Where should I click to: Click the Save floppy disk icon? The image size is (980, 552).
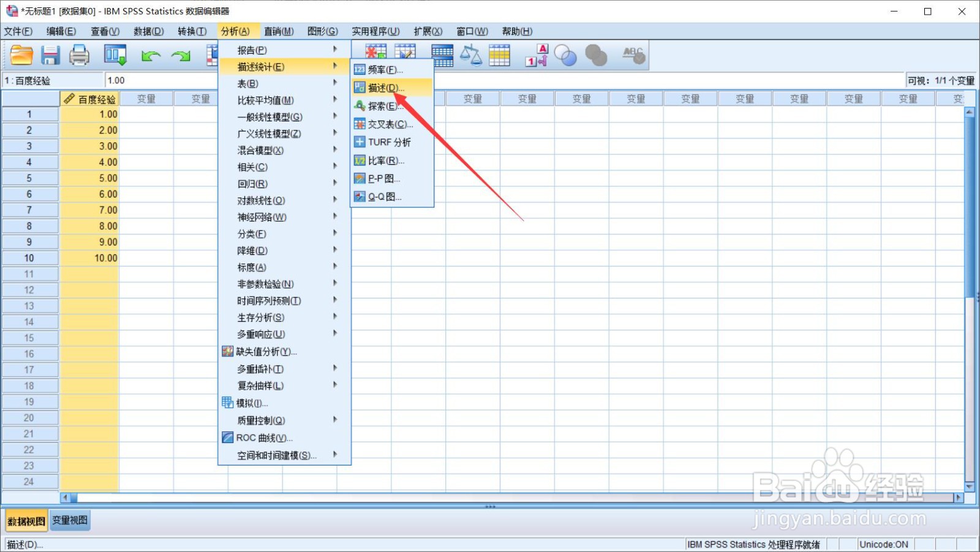(x=50, y=56)
